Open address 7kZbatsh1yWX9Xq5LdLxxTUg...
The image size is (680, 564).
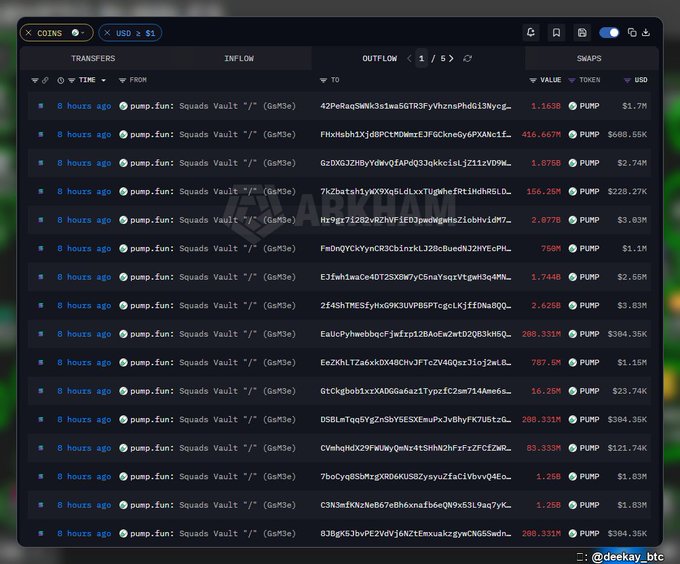click(415, 191)
